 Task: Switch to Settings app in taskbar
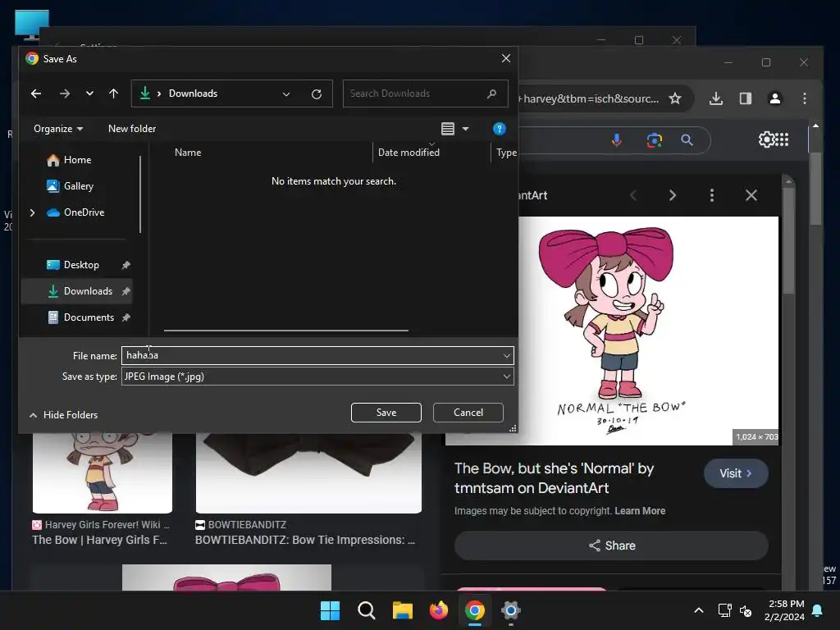pos(511,610)
